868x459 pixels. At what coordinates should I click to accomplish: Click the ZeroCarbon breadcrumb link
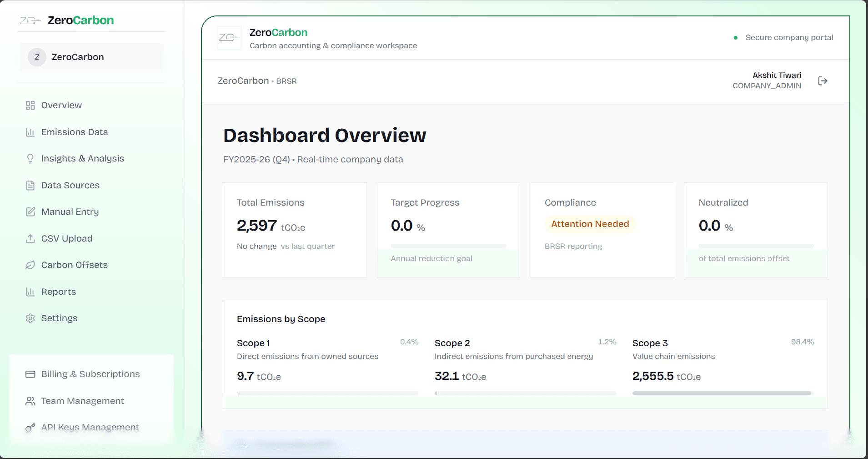point(243,81)
